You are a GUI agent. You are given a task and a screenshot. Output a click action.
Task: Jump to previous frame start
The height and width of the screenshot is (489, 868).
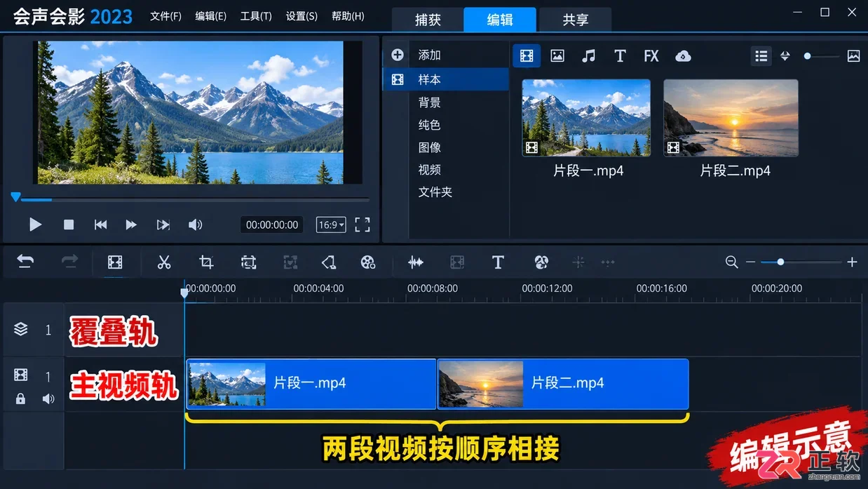[x=100, y=225]
